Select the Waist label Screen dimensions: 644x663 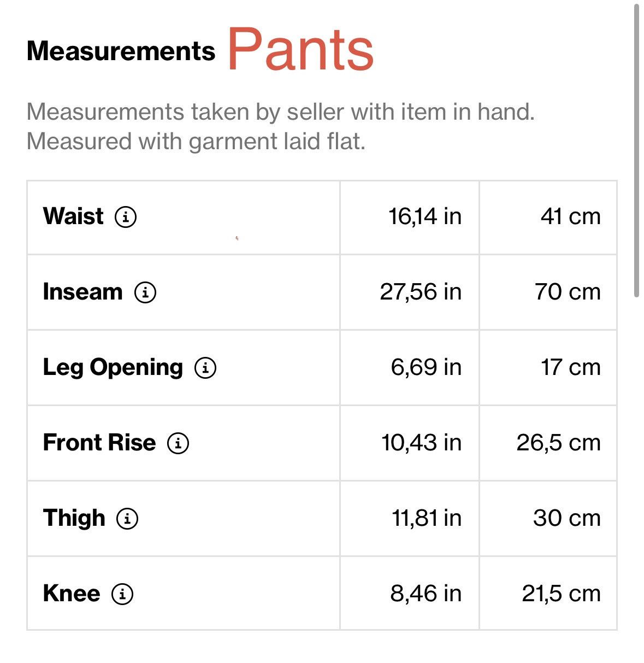(x=73, y=216)
